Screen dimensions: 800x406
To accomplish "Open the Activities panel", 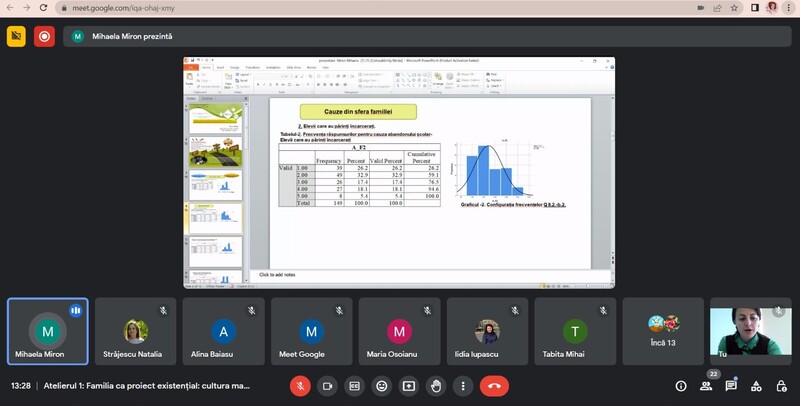I will point(756,385).
